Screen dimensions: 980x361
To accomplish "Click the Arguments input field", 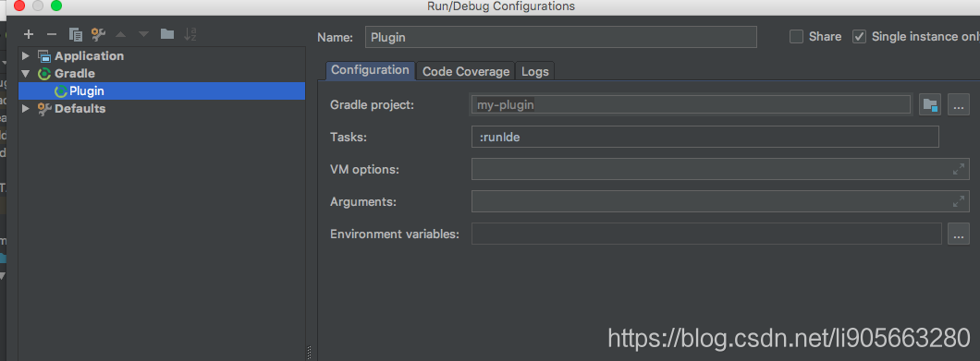I will coord(720,201).
